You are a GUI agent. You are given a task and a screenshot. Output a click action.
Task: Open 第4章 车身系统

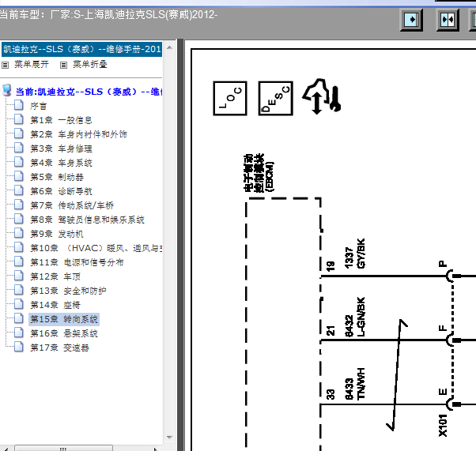pos(61,163)
